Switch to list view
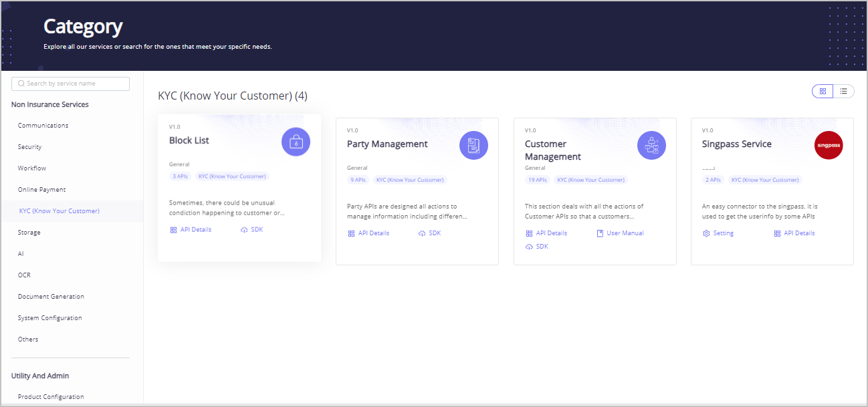The image size is (868, 407). click(844, 91)
